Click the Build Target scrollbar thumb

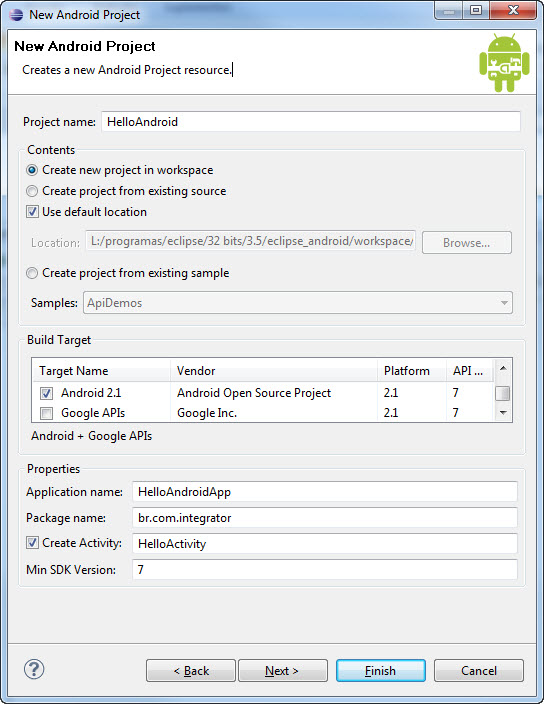[x=503, y=393]
